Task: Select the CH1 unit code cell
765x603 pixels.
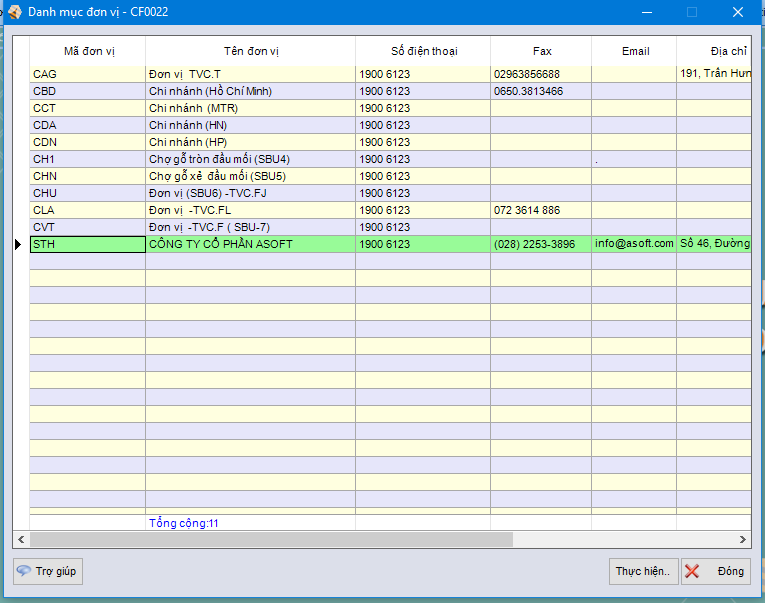Action: 88,159
